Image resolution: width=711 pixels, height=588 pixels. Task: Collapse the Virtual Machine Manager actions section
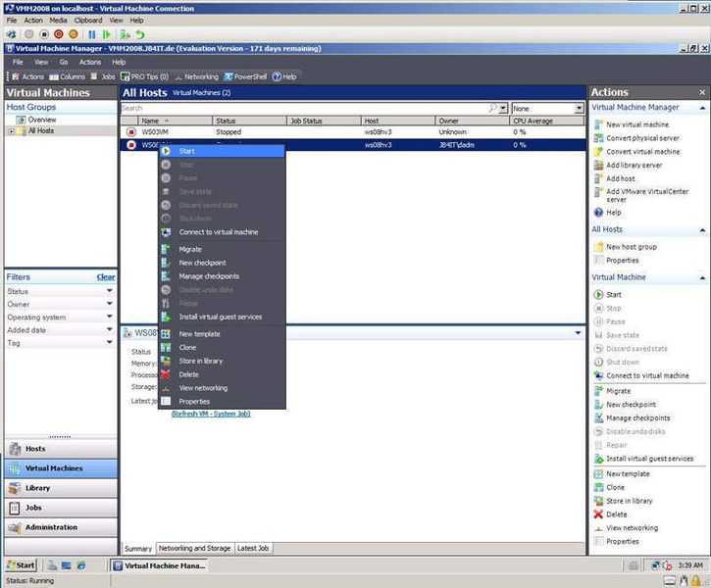pyautogui.click(x=702, y=108)
